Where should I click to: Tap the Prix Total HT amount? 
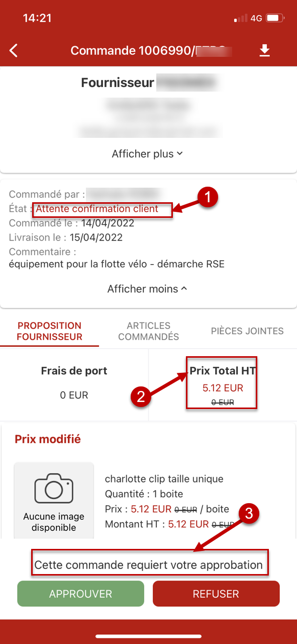click(x=223, y=388)
